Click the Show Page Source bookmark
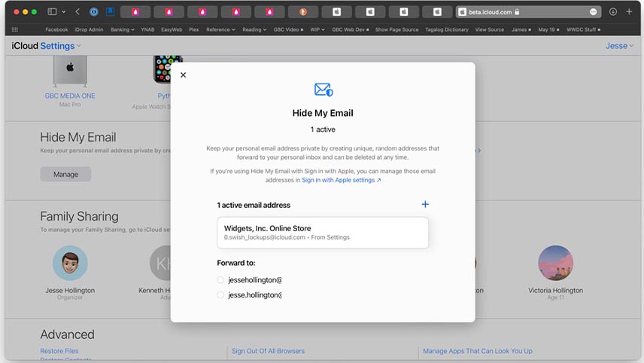Image resolution: width=644 pixels, height=363 pixels. pyautogui.click(x=396, y=29)
